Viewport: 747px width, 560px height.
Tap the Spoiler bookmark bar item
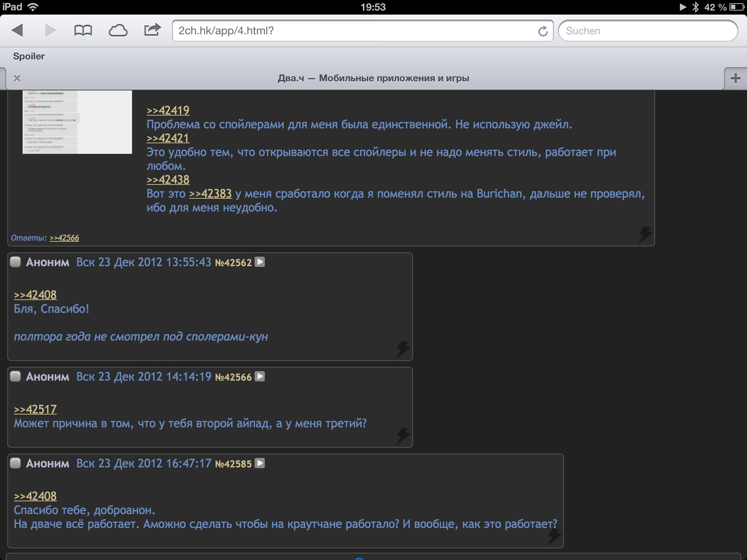coord(29,56)
